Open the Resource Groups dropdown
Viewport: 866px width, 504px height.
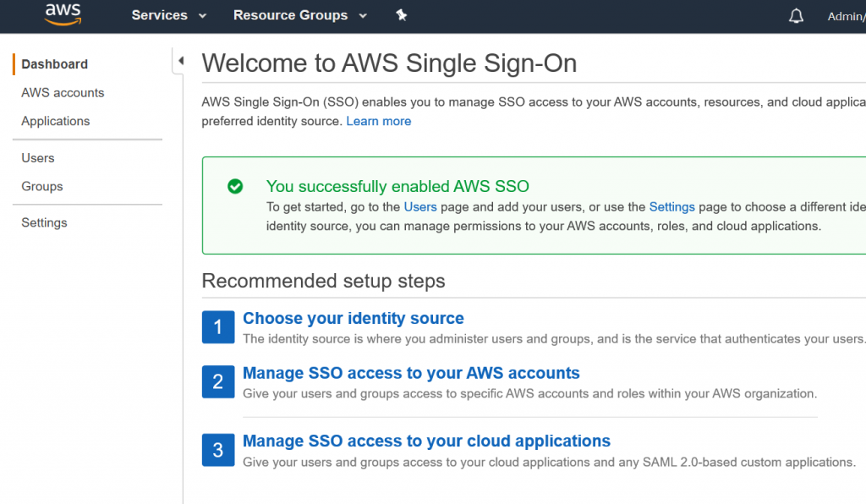click(x=300, y=15)
